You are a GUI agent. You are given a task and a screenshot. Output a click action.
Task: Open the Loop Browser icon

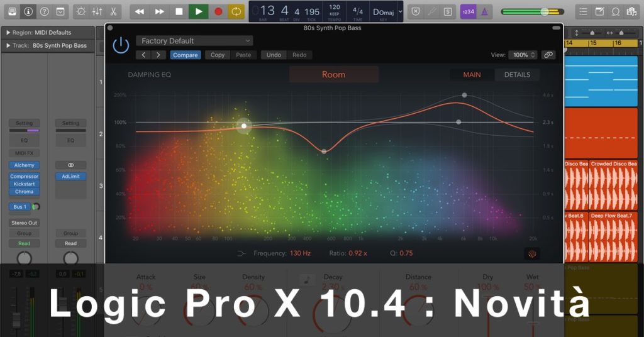tap(616, 11)
